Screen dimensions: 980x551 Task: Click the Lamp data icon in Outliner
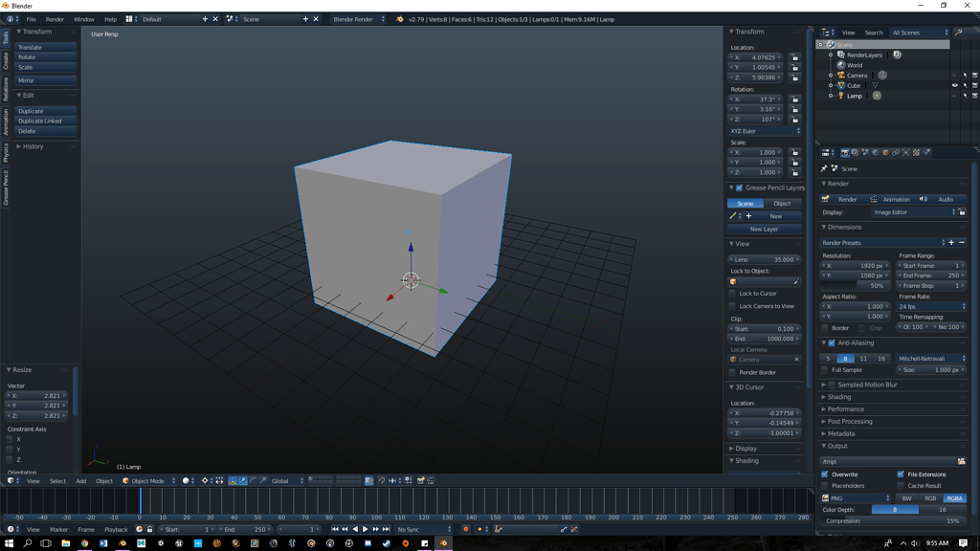tap(877, 96)
